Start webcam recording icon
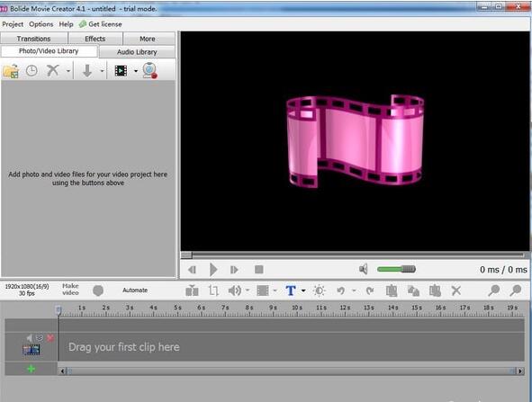 tap(149, 70)
